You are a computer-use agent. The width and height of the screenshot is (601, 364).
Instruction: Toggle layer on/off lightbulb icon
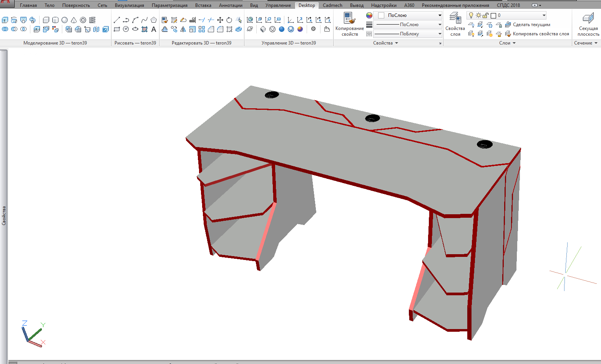click(x=471, y=15)
